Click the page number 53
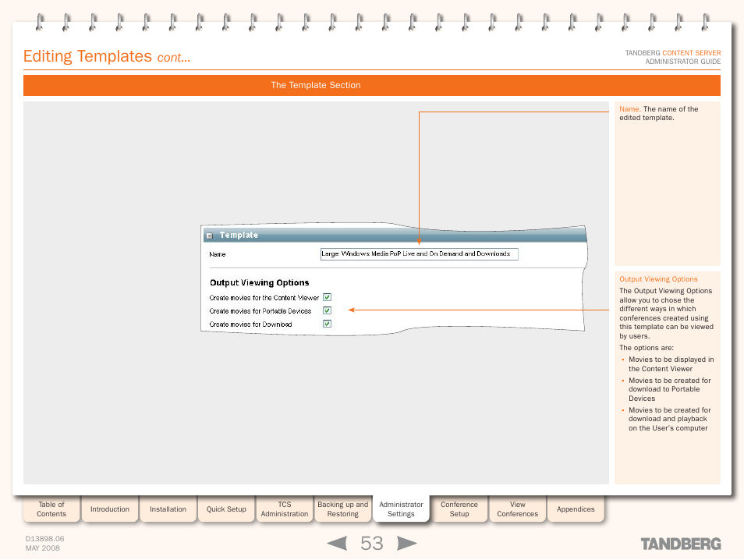Image resolution: width=744 pixels, height=560 pixels. click(x=371, y=543)
